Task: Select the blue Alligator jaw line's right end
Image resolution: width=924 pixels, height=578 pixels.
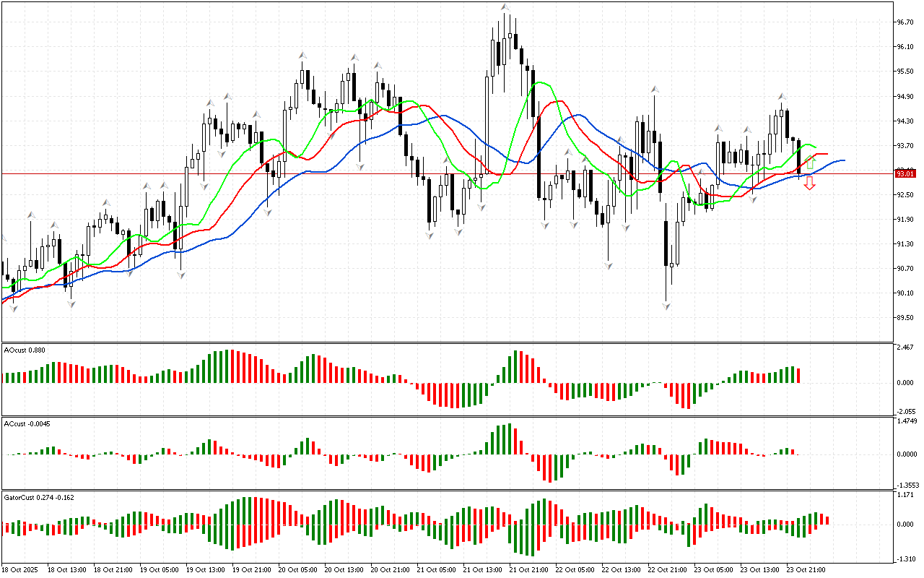Action: coord(843,160)
